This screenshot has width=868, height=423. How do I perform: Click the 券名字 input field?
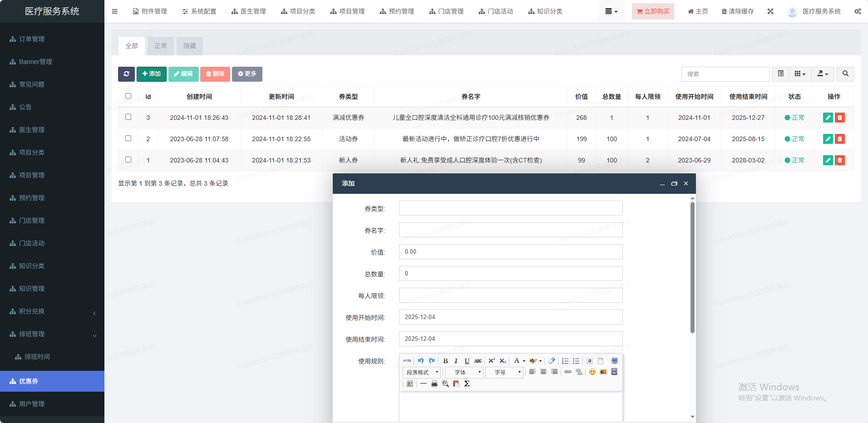[510, 230]
